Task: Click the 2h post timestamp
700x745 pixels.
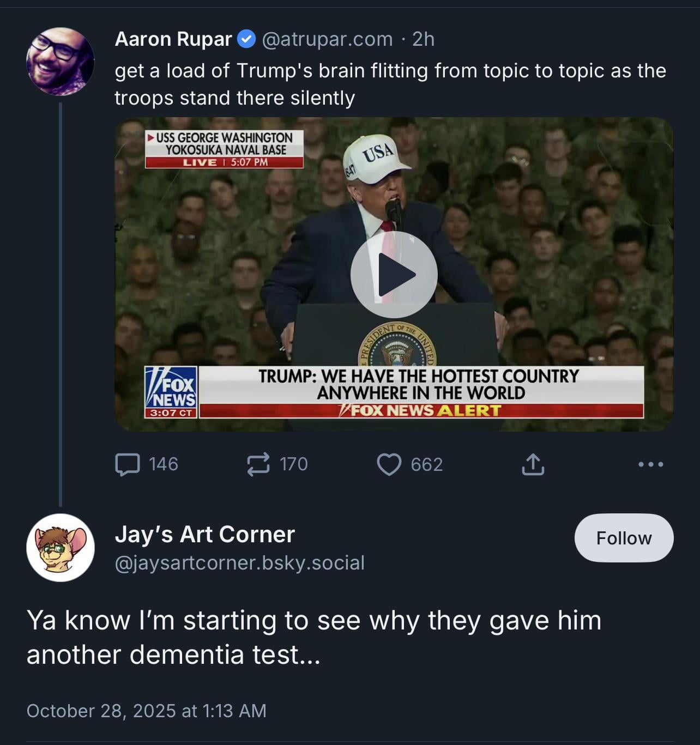Action: (424, 39)
